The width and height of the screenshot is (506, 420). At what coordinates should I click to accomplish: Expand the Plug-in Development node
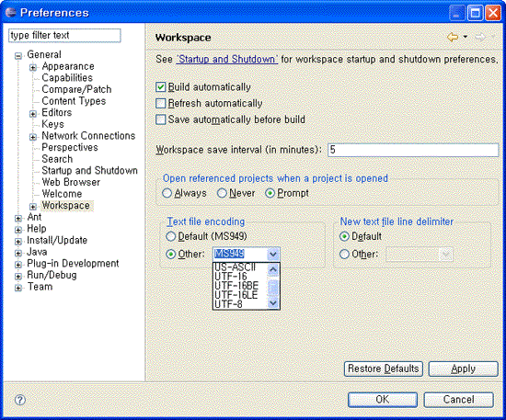18,265
